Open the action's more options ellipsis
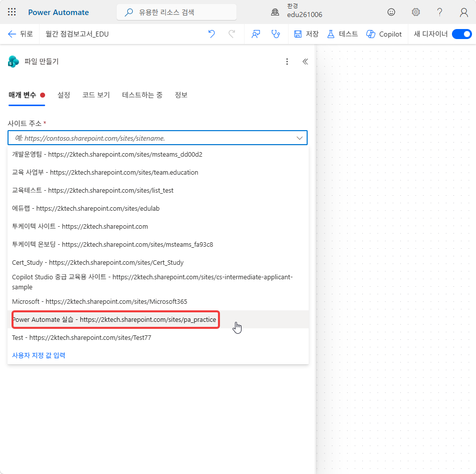 [x=287, y=62]
